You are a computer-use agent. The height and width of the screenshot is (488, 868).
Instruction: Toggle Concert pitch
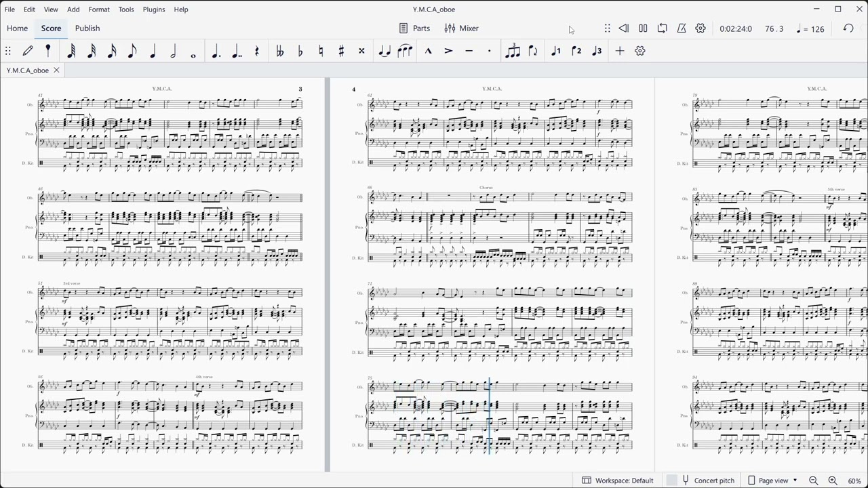708,481
